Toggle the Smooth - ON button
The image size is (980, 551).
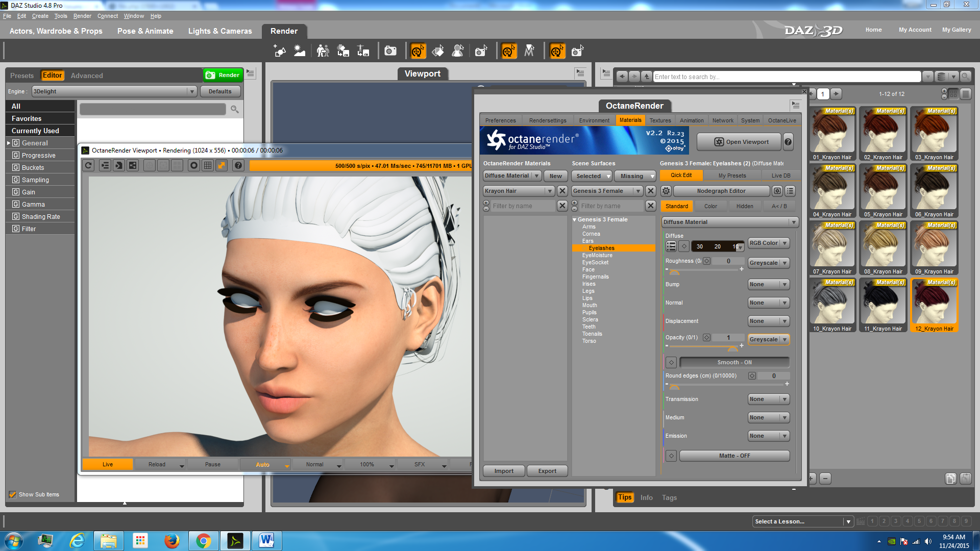click(734, 362)
